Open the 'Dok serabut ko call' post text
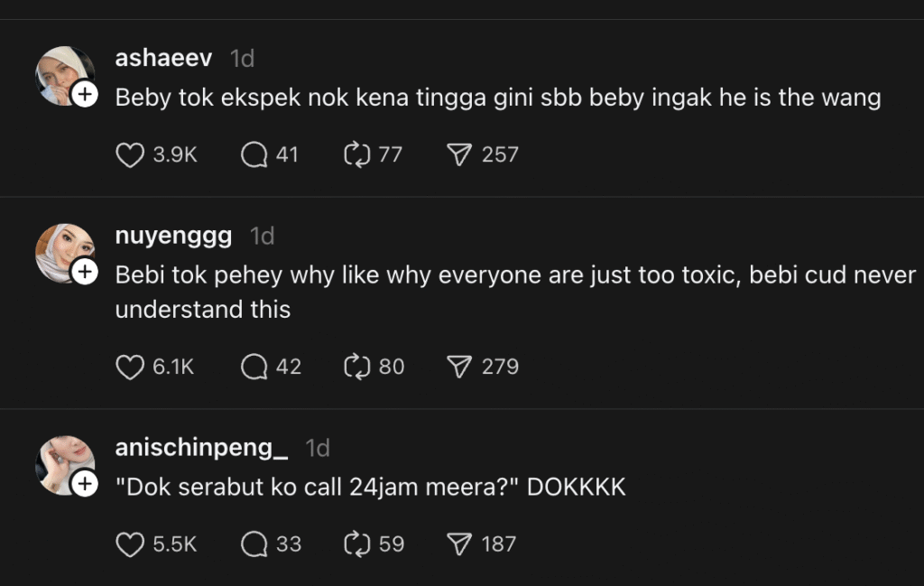The height and width of the screenshot is (586, 924). tap(370, 488)
